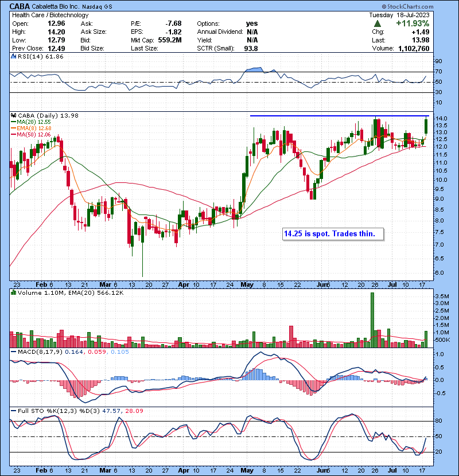Image resolution: width=459 pixels, height=476 pixels.
Task: Click the 'Nasdaq GS' exchange label
Action: (x=98, y=7)
